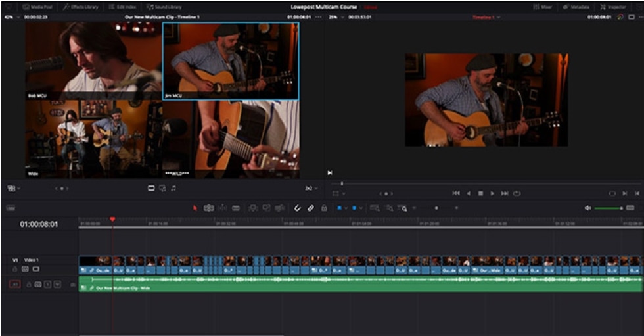Open the source viewer mode dropdown
The height and width of the screenshot is (336, 644).
(14, 188)
